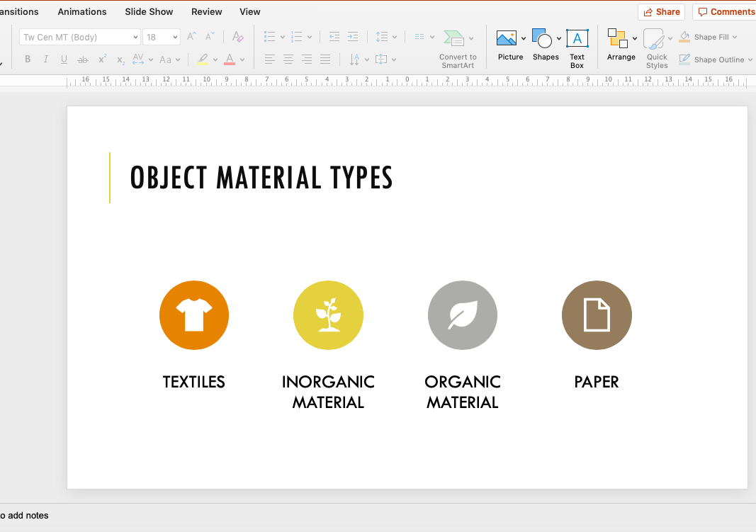Screen dimensions: 756x532
Task: Toggle Italic formatting
Action: (46, 60)
